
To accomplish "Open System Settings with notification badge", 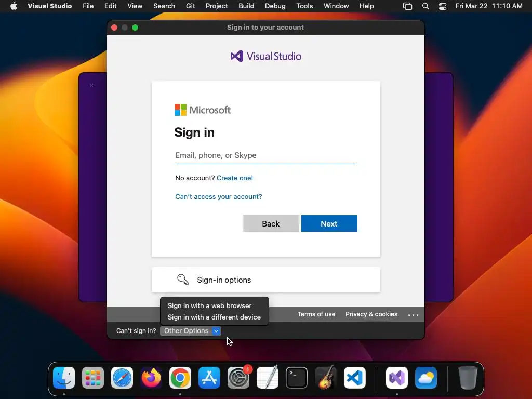I will (x=238, y=378).
